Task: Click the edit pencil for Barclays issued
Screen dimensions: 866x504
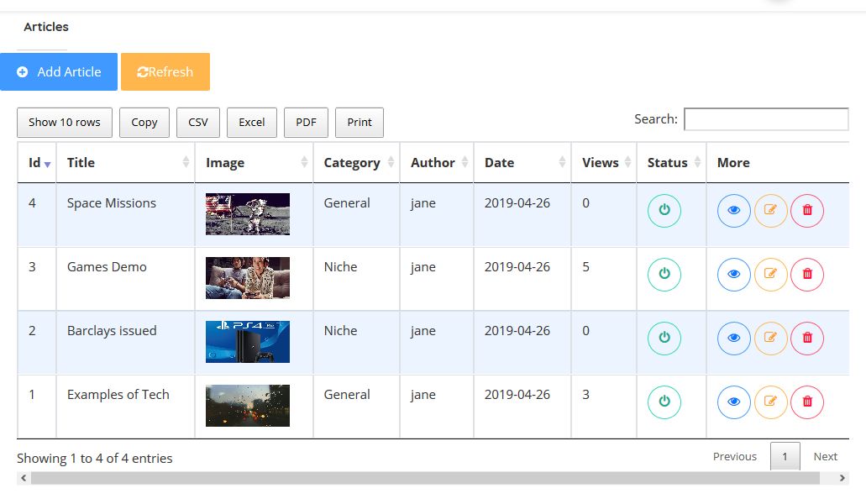Action: point(770,338)
